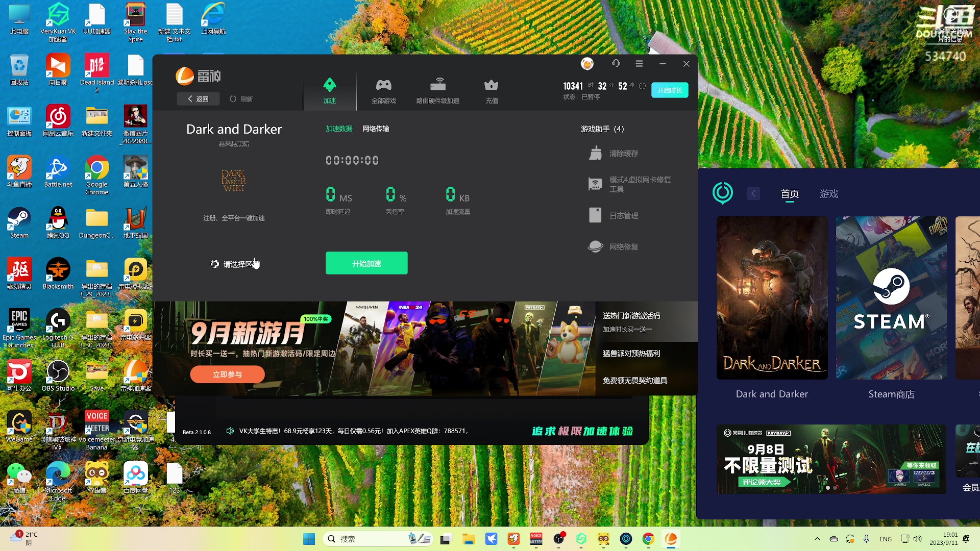
Task: Select the Dark and Darker game card
Action: pos(772,298)
